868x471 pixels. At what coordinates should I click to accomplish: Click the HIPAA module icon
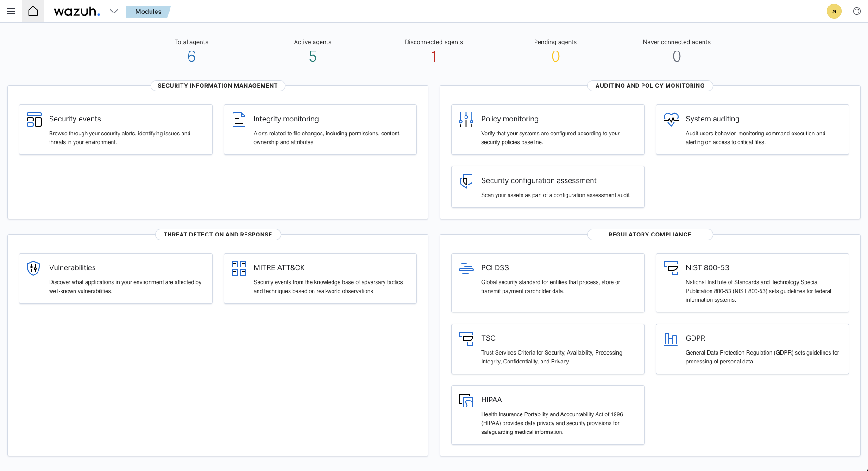(466, 401)
